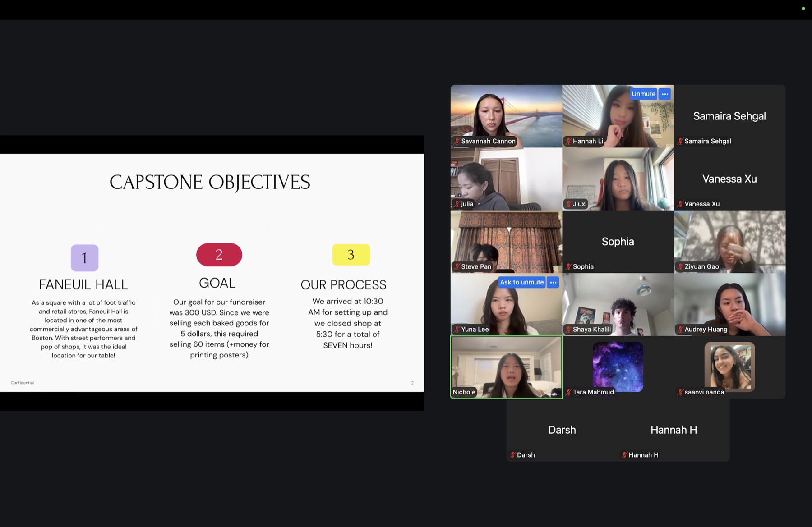Click the GOAL heading on the slide

pos(217,283)
